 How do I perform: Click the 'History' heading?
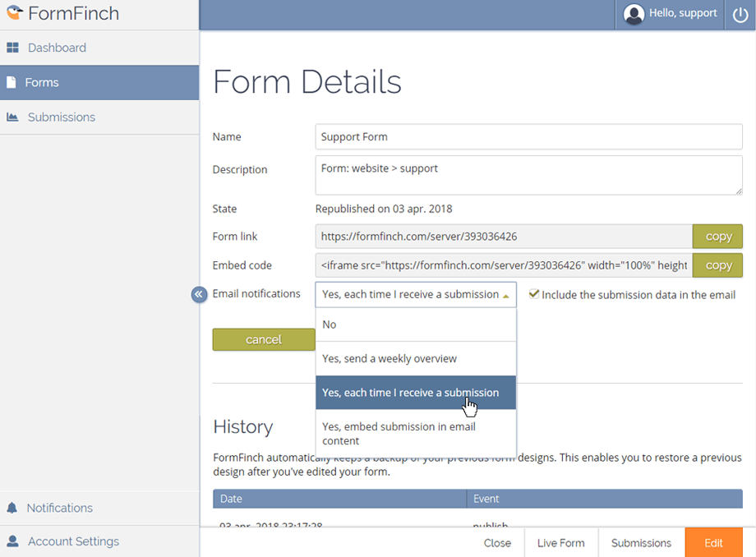(243, 426)
